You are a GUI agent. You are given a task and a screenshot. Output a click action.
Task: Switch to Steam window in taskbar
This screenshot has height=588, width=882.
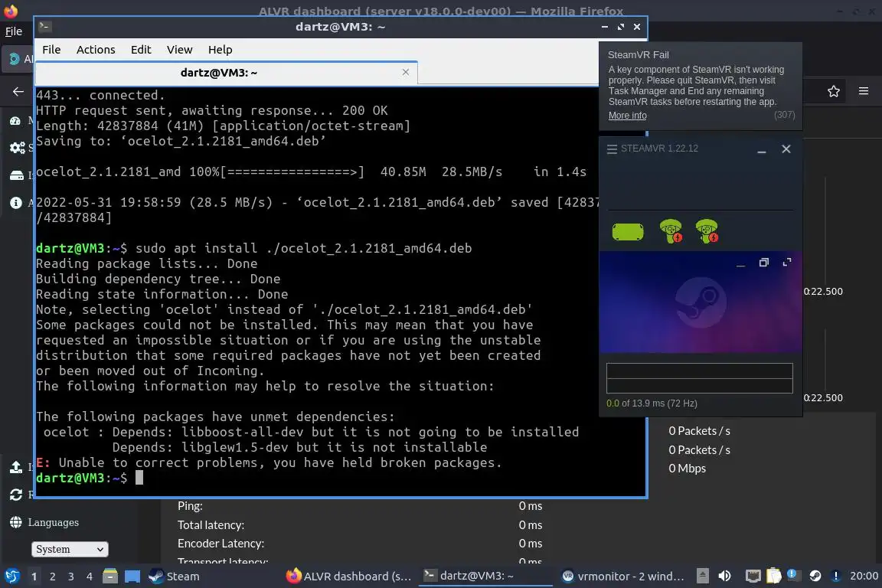coord(174,577)
